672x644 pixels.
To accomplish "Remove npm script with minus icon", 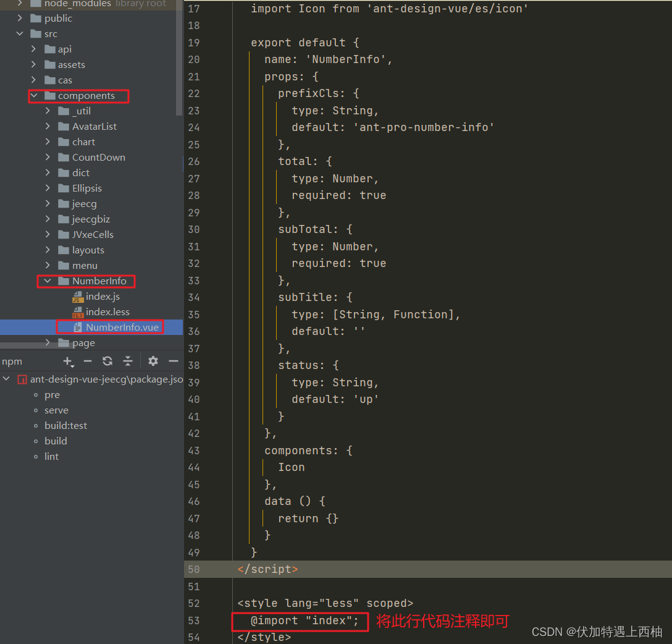I will coord(88,362).
